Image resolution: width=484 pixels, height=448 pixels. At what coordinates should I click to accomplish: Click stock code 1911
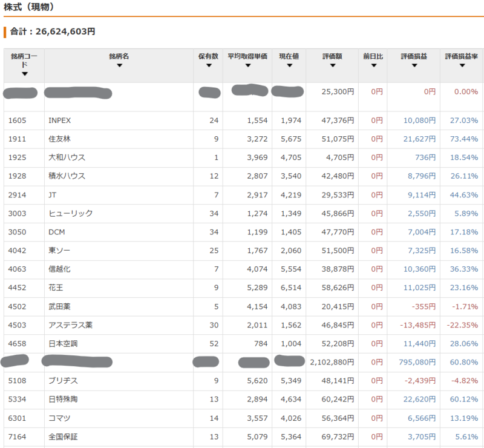[x=18, y=139]
